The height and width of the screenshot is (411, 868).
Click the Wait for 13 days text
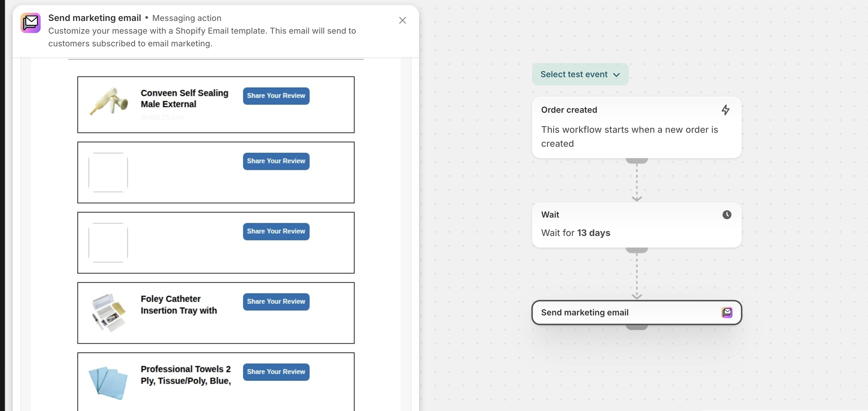point(575,232)
